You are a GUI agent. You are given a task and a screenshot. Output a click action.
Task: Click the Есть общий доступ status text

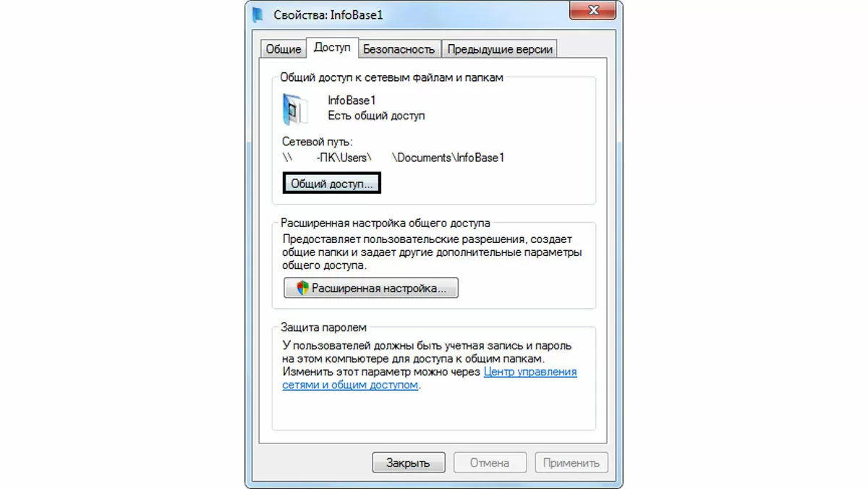[x=376, y=115]
